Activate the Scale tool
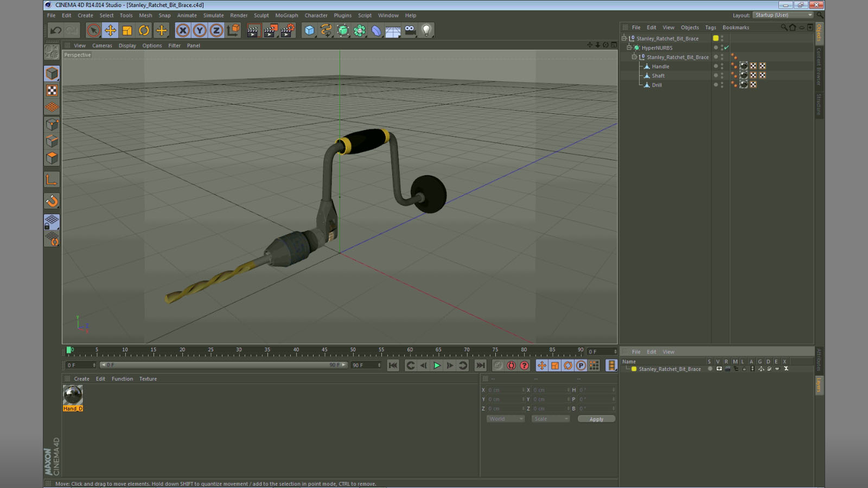This screenshot has width=868, height=488. [x=127, y=30]
